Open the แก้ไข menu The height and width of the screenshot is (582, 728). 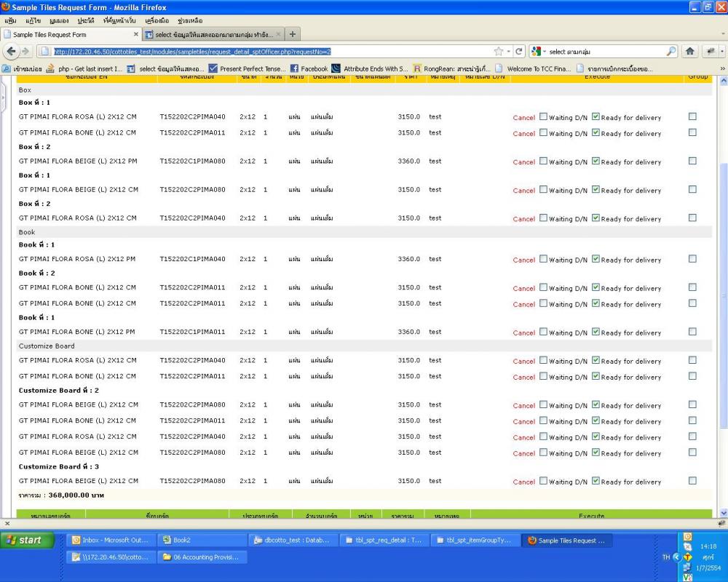tap(33, 20)
